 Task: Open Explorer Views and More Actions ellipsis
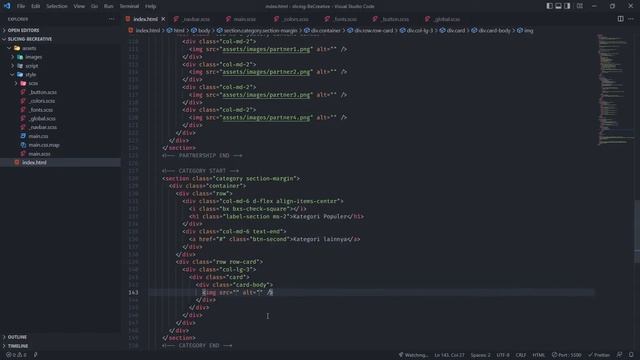click(111, 19)
